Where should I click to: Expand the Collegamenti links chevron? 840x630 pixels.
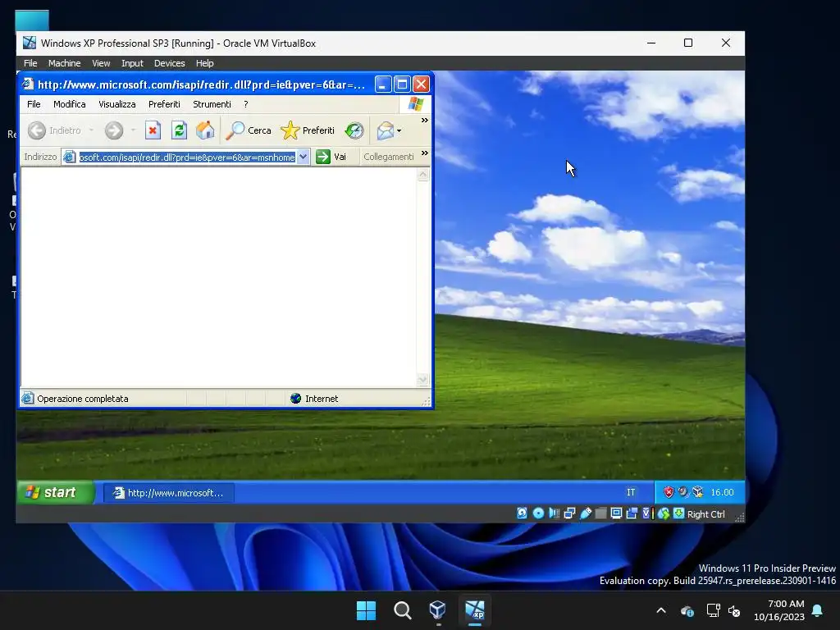point(425,153)
